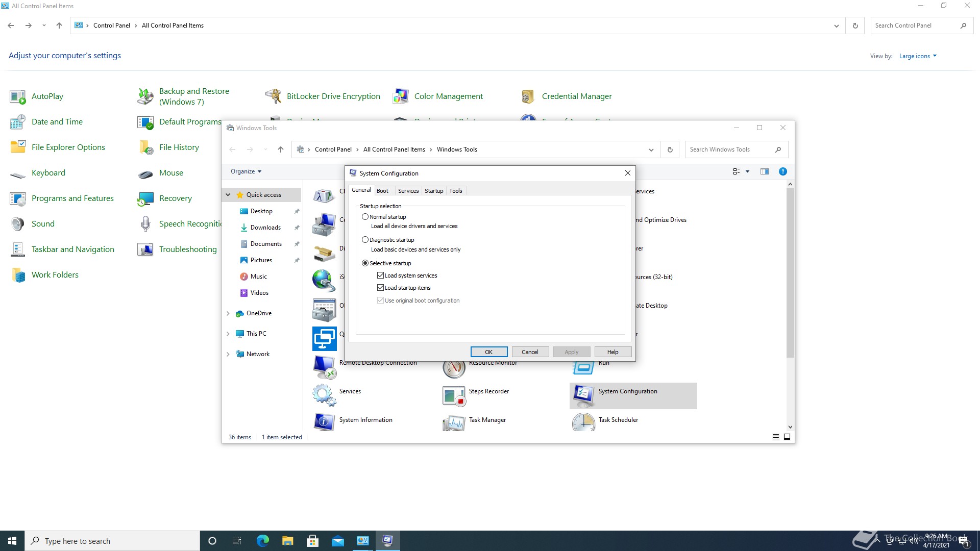This screenshot has width=980, height=551.
Task: Switch to the Tools tab
Action: 456,191
